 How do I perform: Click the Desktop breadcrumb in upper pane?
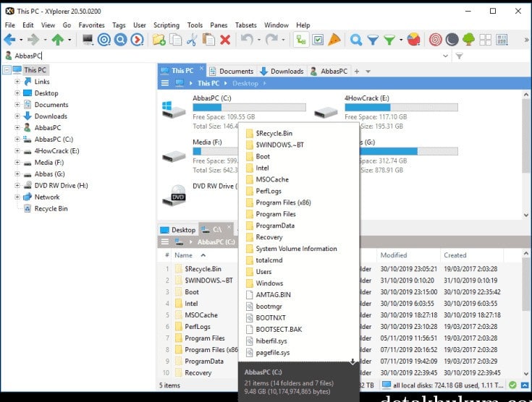click(245, 83)
